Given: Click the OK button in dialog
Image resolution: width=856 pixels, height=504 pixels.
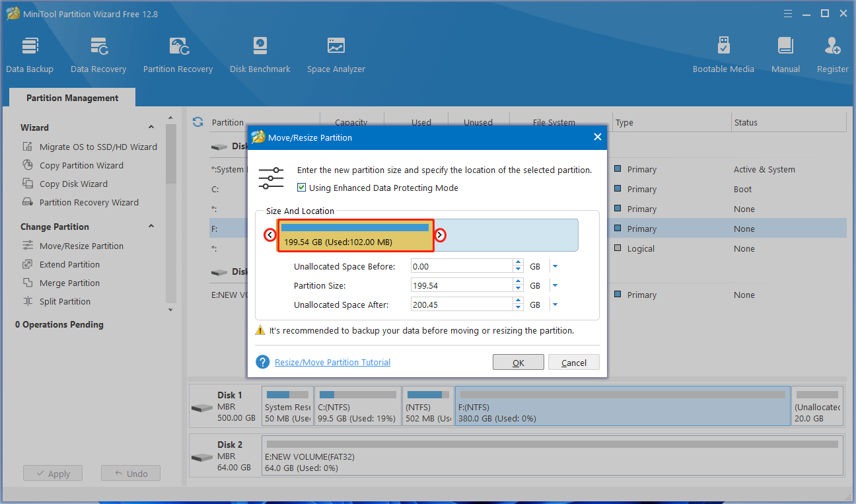Looking at the screenshot, I should pos(518,362).
